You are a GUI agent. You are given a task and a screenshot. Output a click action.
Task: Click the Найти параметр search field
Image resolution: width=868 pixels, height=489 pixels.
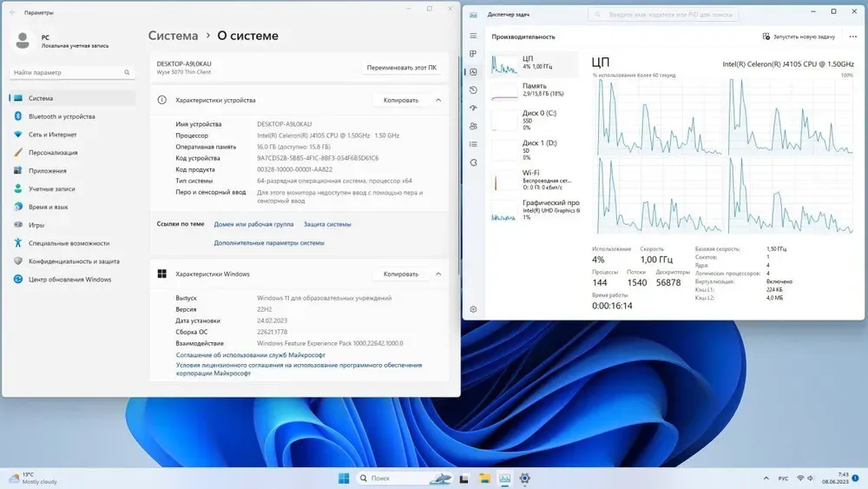71,73
